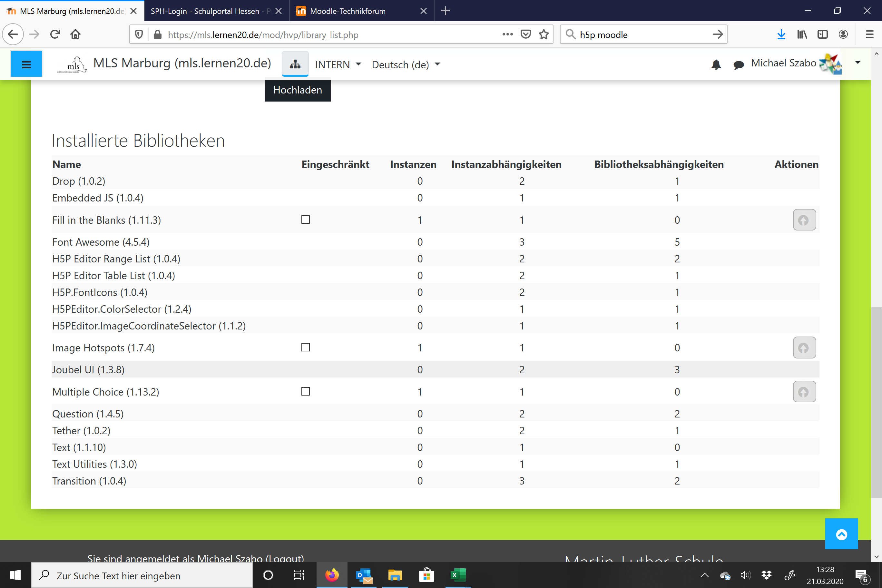Open Excel from the taskbar
Viewport: 882px width, 588px height.
[458, 575]
